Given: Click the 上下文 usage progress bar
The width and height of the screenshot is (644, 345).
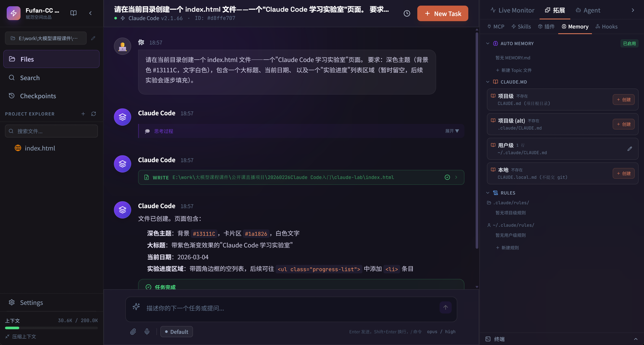Looking at the screenshot, I should coord(51,328).
